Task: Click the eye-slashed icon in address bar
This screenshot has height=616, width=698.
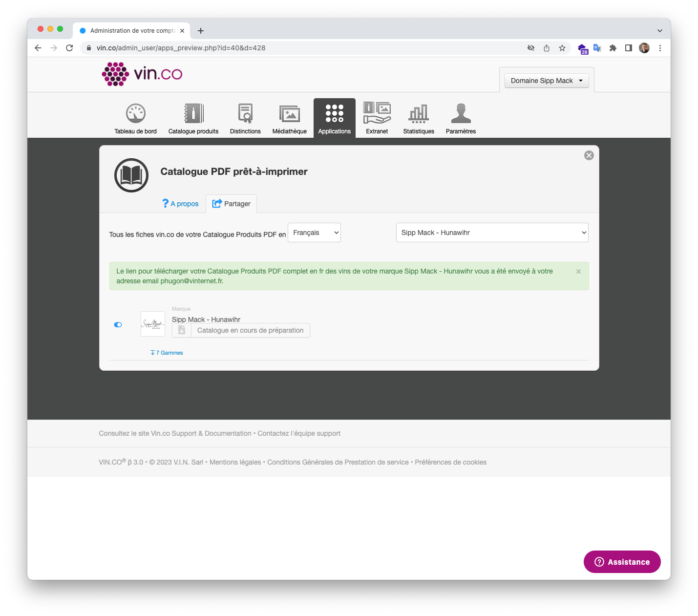Action: [x=531, y=48]
